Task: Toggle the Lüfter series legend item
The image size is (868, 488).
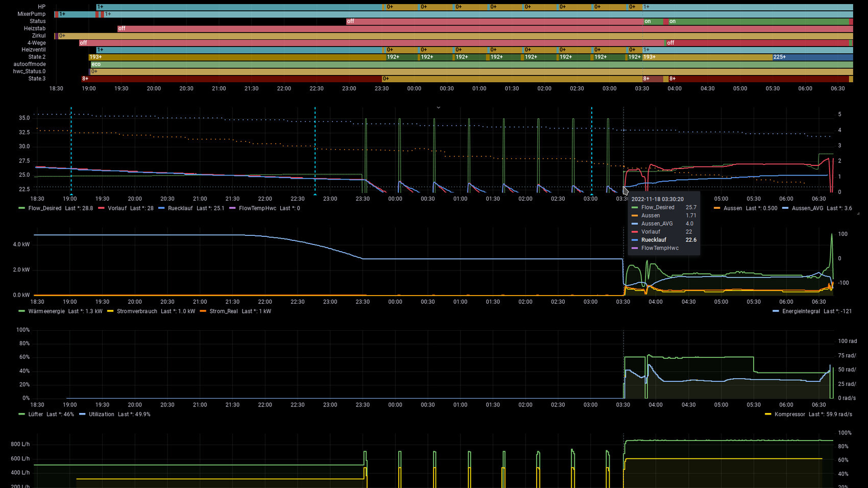Action: 36,414
